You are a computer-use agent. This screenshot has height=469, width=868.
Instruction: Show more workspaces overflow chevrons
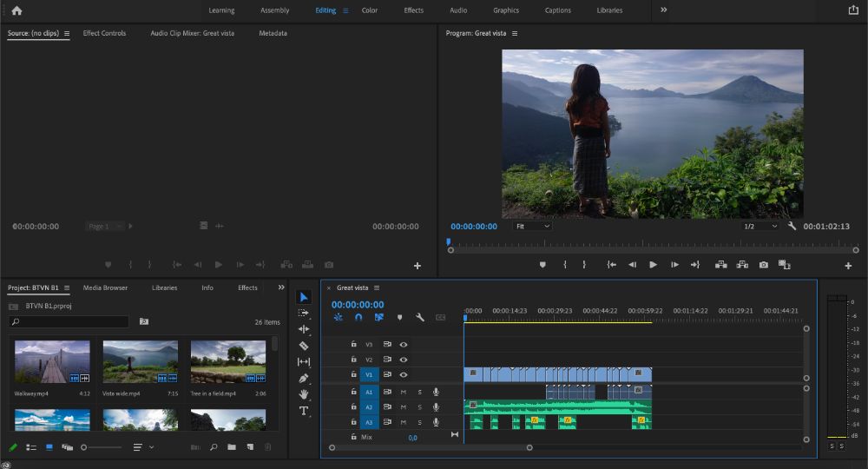[x=663, y=10]
